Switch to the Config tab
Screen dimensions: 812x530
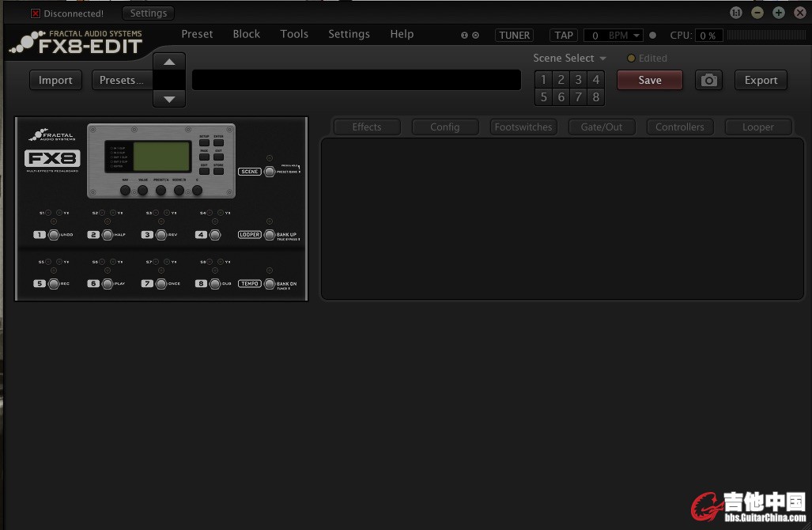coord(445,127)
